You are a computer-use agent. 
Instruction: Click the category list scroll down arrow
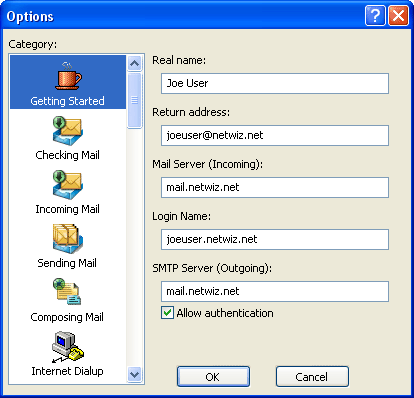(135, 374)
